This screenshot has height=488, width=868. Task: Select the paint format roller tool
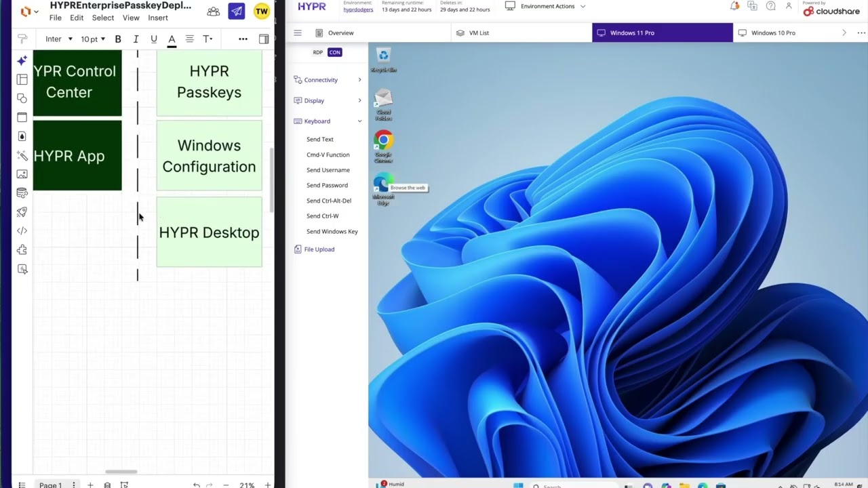[22, 39]
